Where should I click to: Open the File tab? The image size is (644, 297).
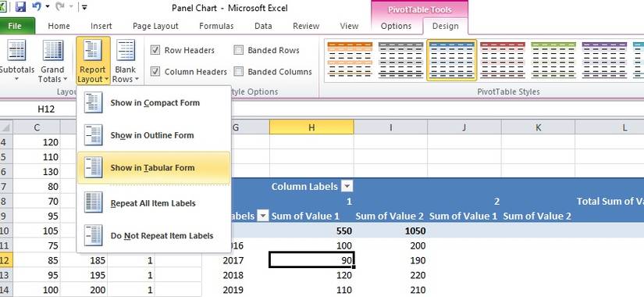(15, 26)
